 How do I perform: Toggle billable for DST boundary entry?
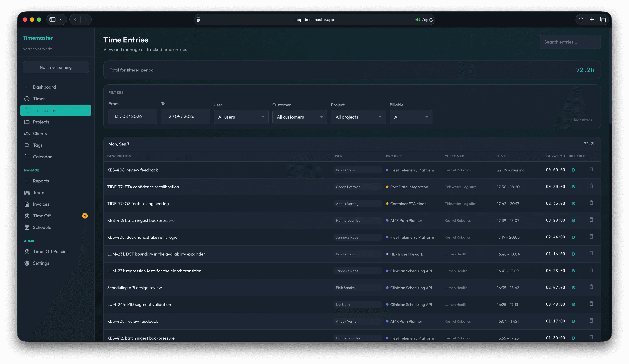tap(573, 254)
